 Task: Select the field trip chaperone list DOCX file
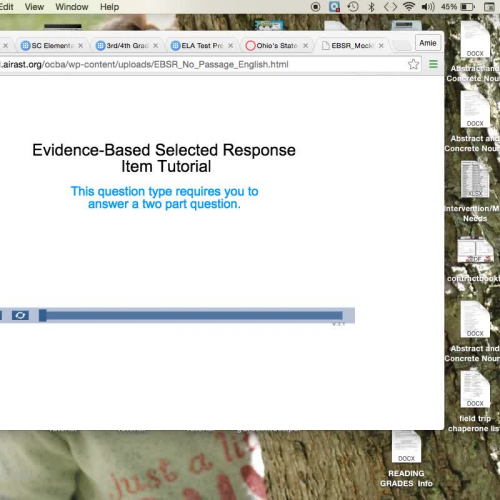tap(475, 389)
